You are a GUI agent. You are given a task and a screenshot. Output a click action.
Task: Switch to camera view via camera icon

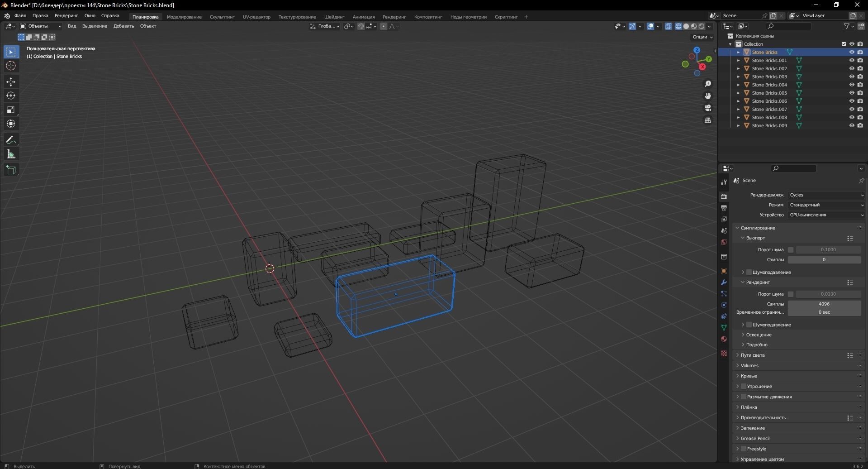point(708,108)
